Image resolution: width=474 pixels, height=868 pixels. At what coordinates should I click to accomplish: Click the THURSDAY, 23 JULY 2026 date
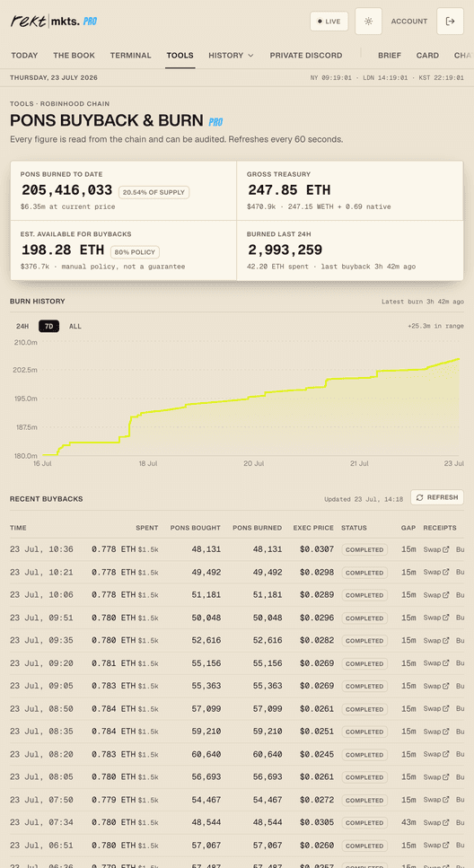(x=54, y=77)
